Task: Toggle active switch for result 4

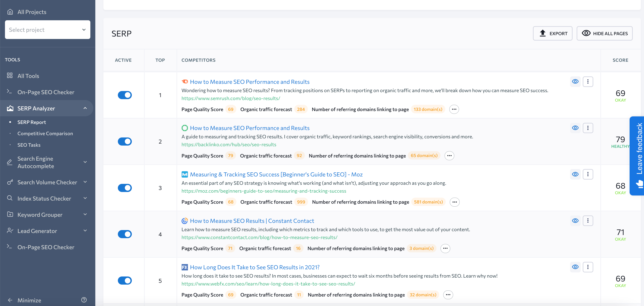Action: pos(125,234)
